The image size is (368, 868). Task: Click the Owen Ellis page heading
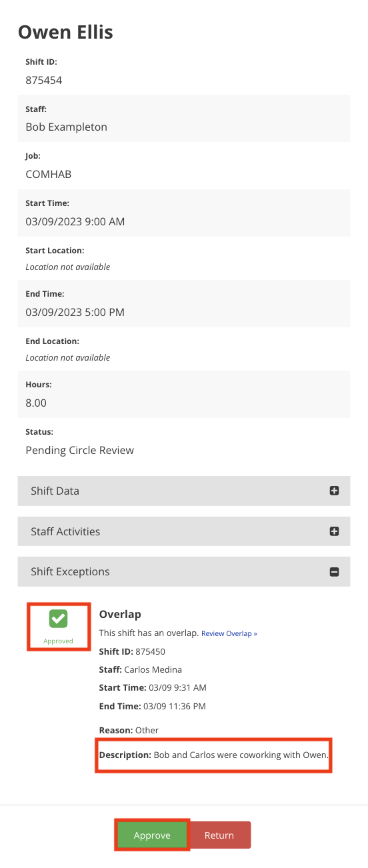point(65,31)
